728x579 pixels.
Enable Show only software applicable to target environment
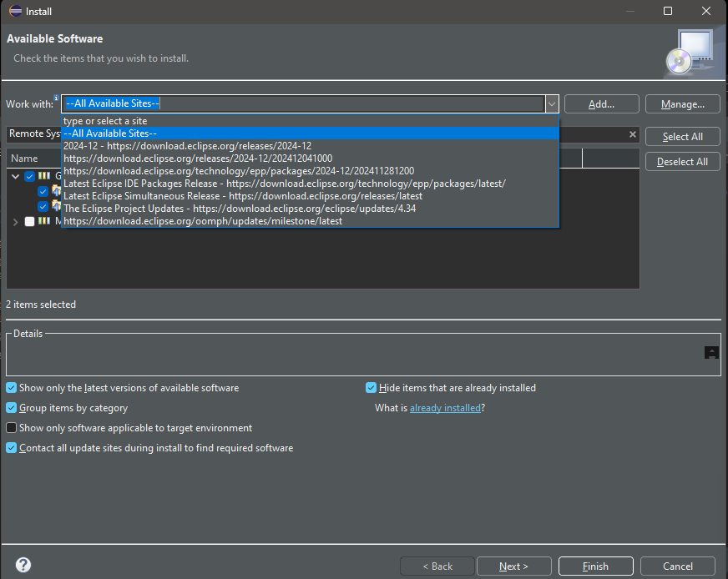click(11, 428)
